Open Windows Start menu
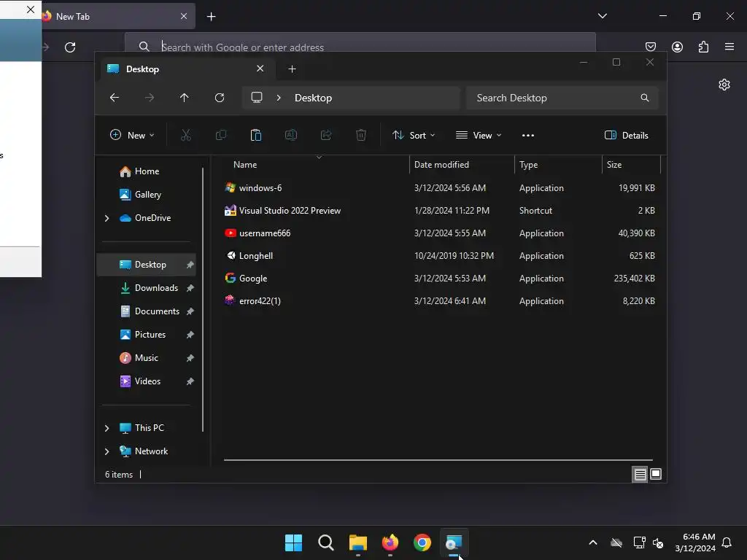This screenshot has width=747, height=560. pos(293,542)
